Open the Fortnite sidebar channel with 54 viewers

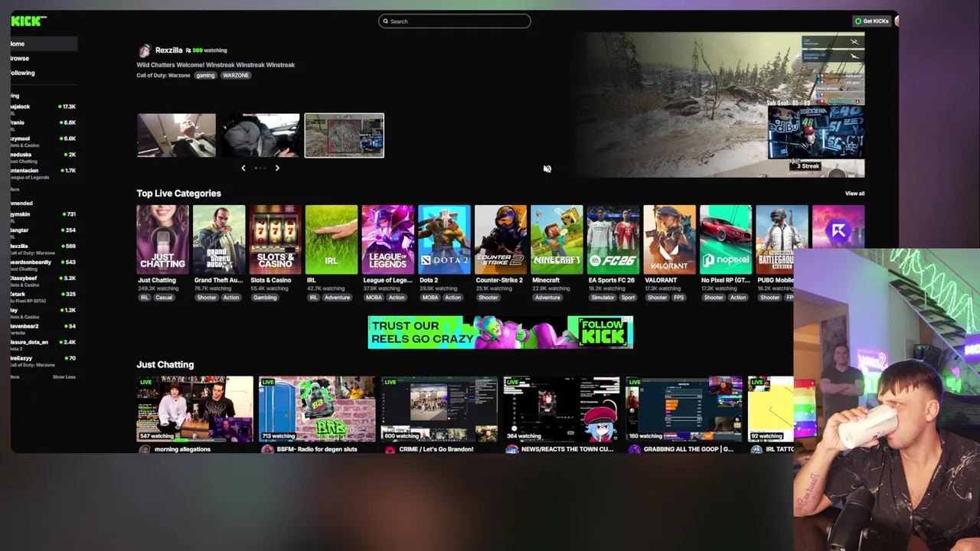pyautogui.click(x=44, y=329)
